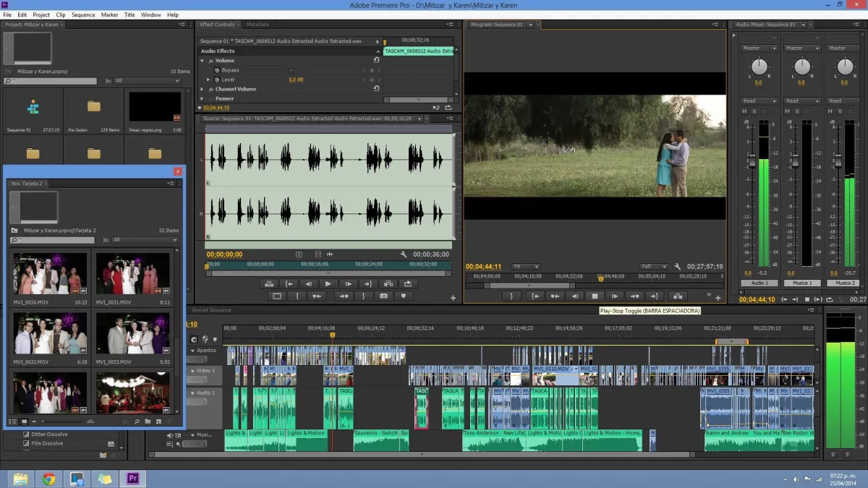Click the Source monitor timecode 00;00;00;00
Screen dimensions: 868x488
[224, 254]
